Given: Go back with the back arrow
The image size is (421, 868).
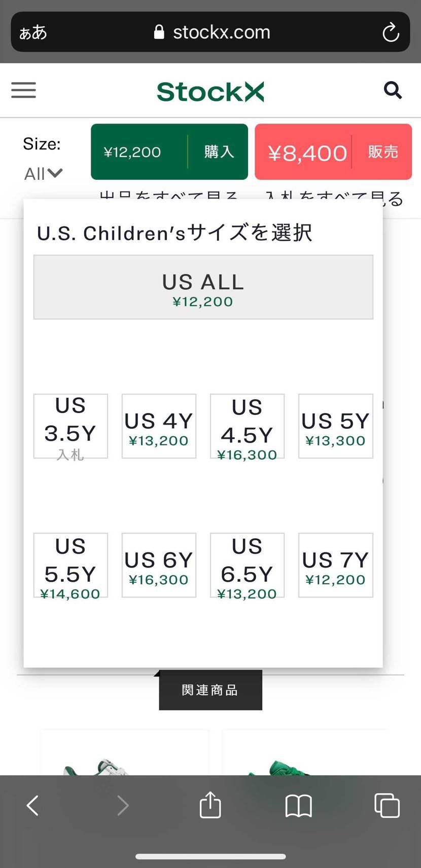Looking at the screenshot, I should pos(33,805).
